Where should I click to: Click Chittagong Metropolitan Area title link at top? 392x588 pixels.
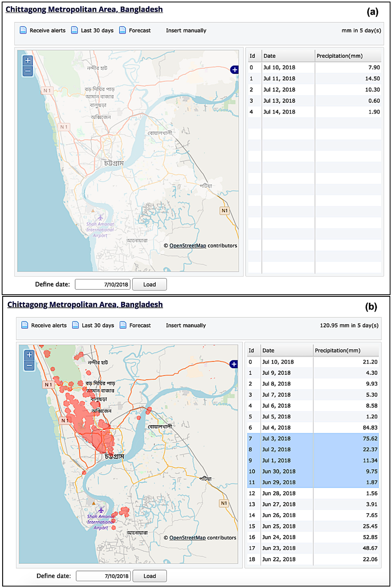point(84,9)
